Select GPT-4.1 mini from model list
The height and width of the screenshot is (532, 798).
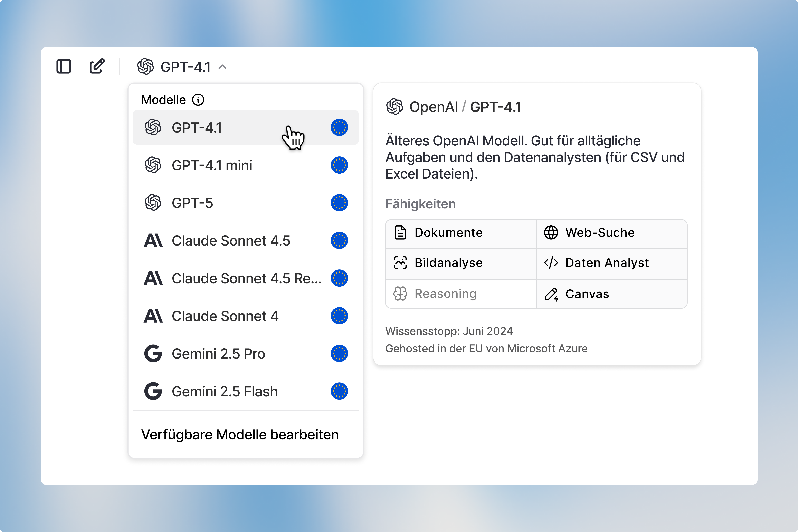[212, 165]
